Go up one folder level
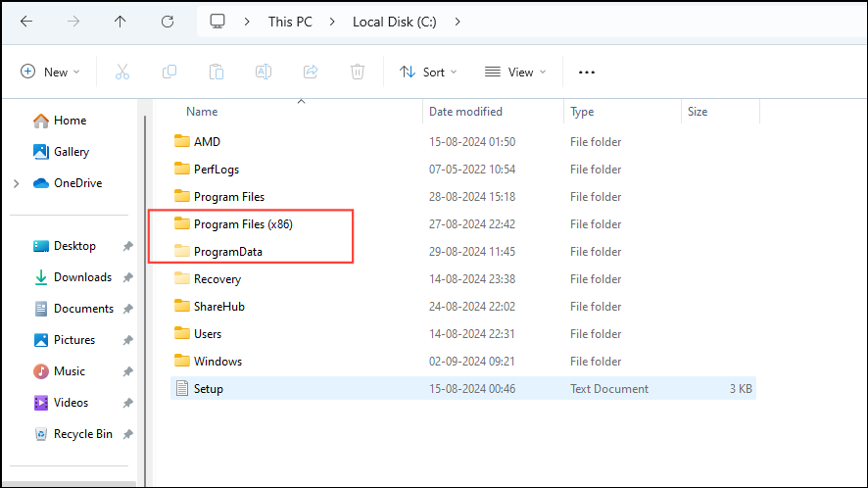This screenshot has width=868, height=488. tap(121, 22)
